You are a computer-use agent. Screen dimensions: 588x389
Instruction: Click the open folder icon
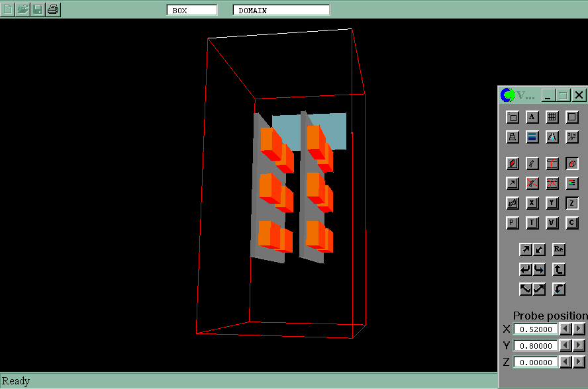click(23, 9)
